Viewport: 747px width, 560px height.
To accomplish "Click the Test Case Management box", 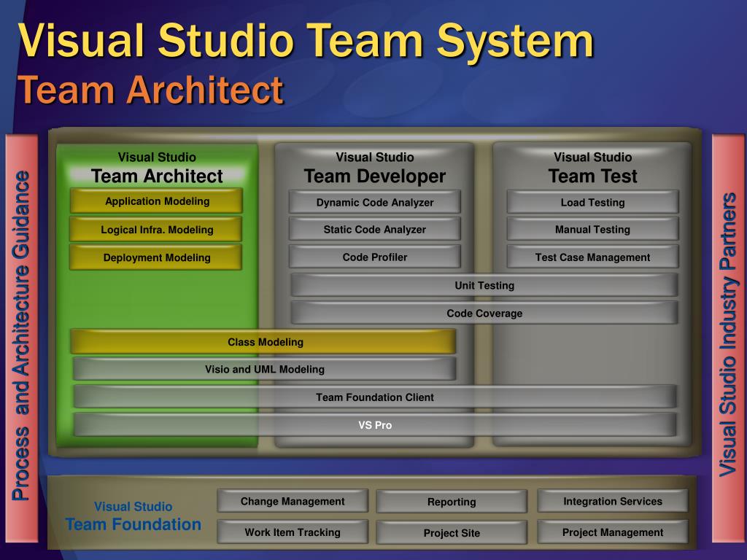I will point(592,257).
